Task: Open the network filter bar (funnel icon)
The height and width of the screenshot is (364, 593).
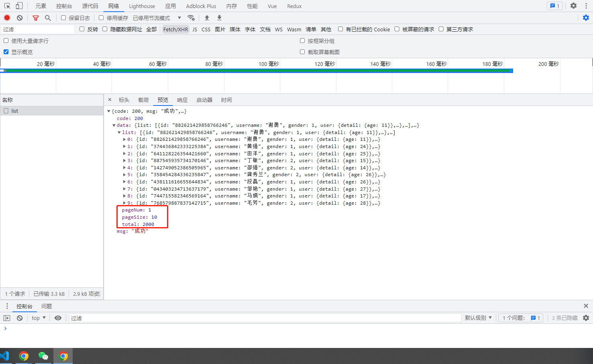Action: coord(35,18)
